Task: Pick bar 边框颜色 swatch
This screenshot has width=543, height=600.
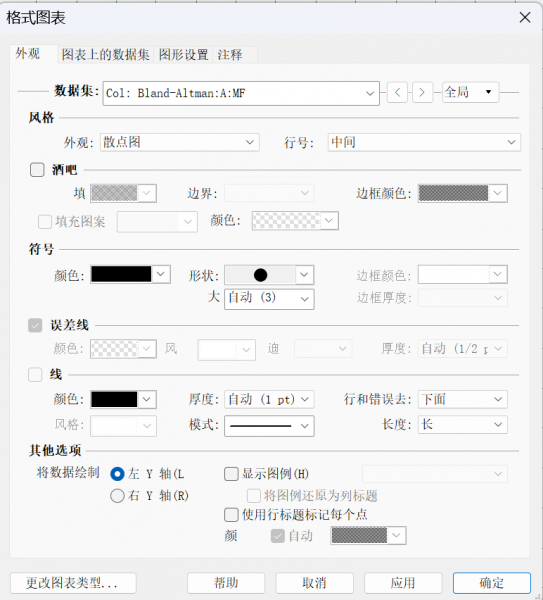Action: click(x=463, y=193)
